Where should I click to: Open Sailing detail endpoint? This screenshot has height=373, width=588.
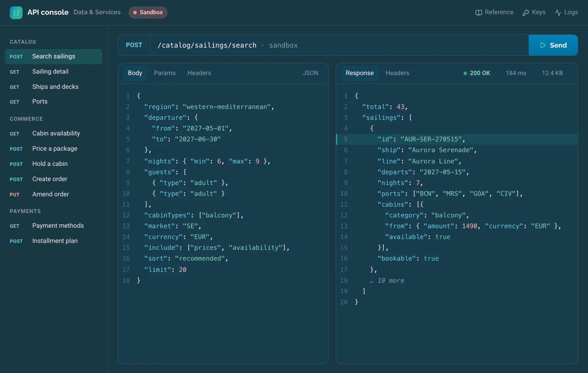54,72
